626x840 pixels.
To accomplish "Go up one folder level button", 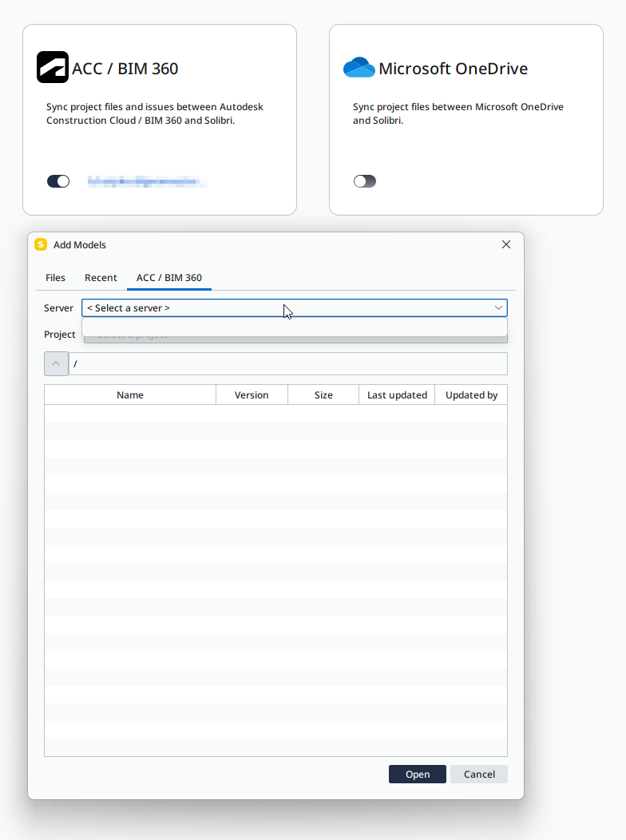I will [56, 364].
